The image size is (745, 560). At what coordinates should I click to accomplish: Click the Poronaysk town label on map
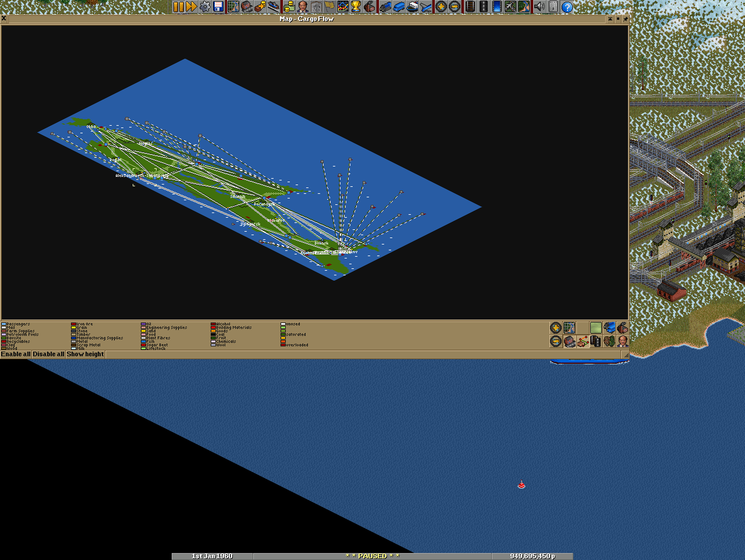pos(264,204)
